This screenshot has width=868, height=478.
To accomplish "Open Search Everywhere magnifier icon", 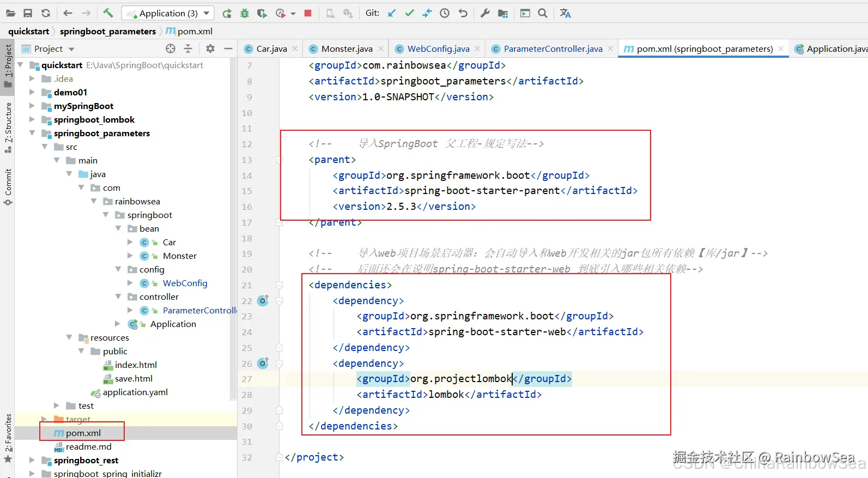I will tap(543, 13).
